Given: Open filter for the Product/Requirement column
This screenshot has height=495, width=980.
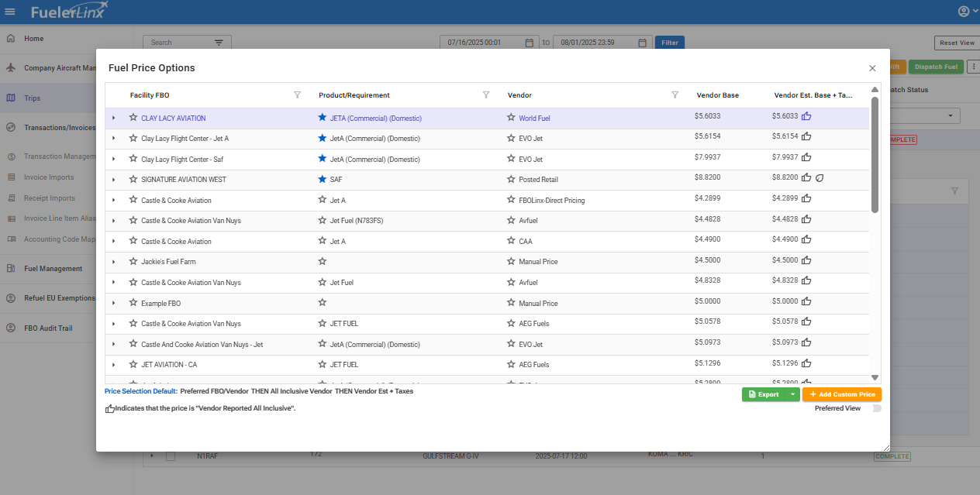Looking at the screenshot, I should coord(486,95).
